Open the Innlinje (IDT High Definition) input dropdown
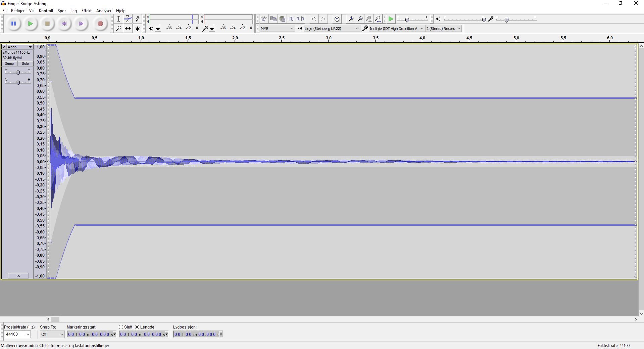Viewport: 644px width, 349px height. (x=397, y=29)
